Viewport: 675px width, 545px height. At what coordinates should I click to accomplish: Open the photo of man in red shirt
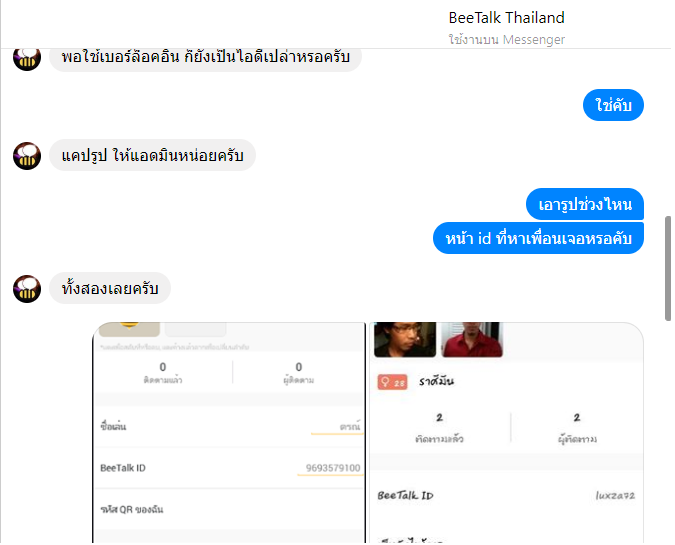coord(472,339)
